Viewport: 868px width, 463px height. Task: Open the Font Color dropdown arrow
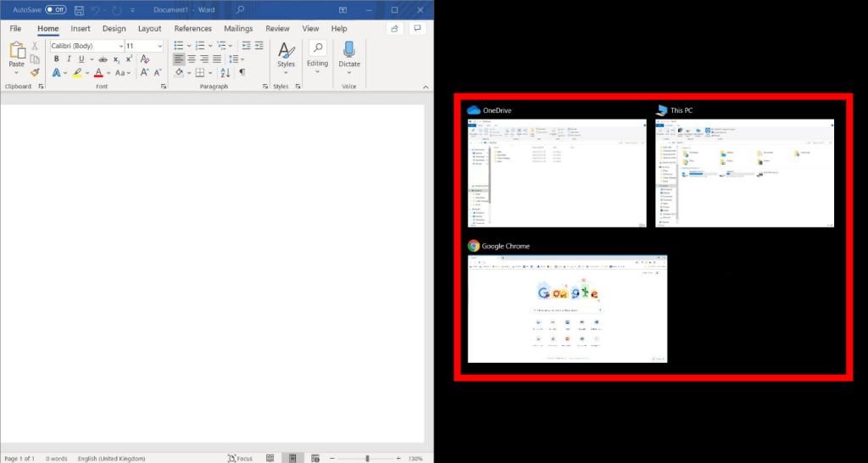108,73
